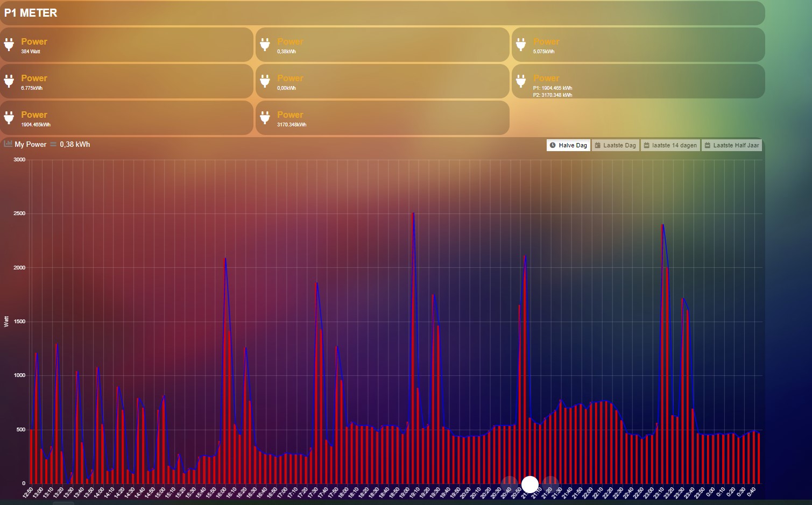Click the 384 Watt value
812x505 pixels.
pyautogui.click(x=31, y=52)
